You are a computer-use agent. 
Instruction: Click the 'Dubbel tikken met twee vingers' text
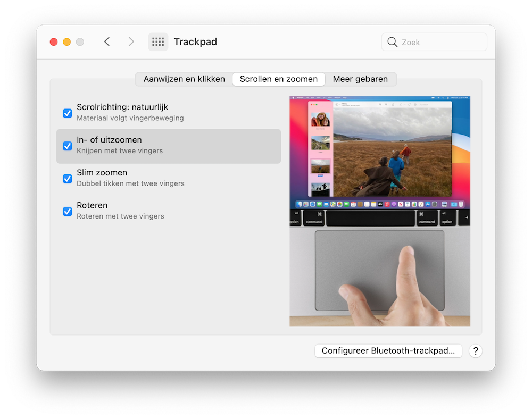tap(130, 184)
